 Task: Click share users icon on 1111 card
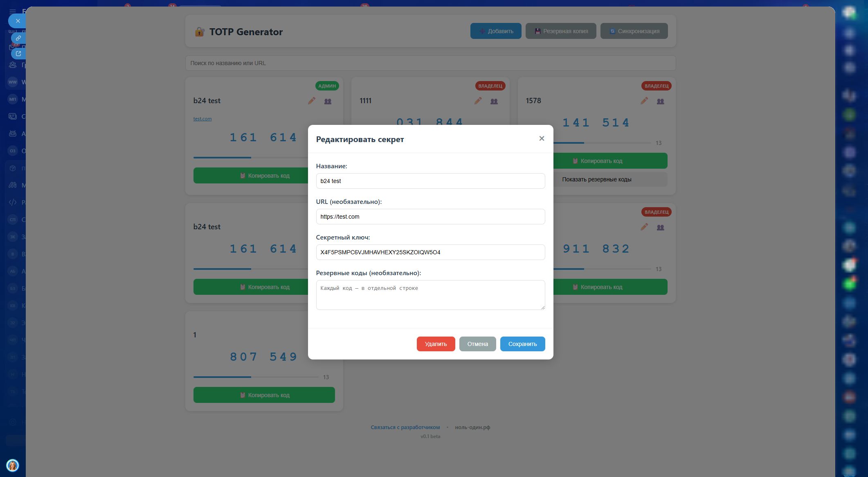point(494,101)
